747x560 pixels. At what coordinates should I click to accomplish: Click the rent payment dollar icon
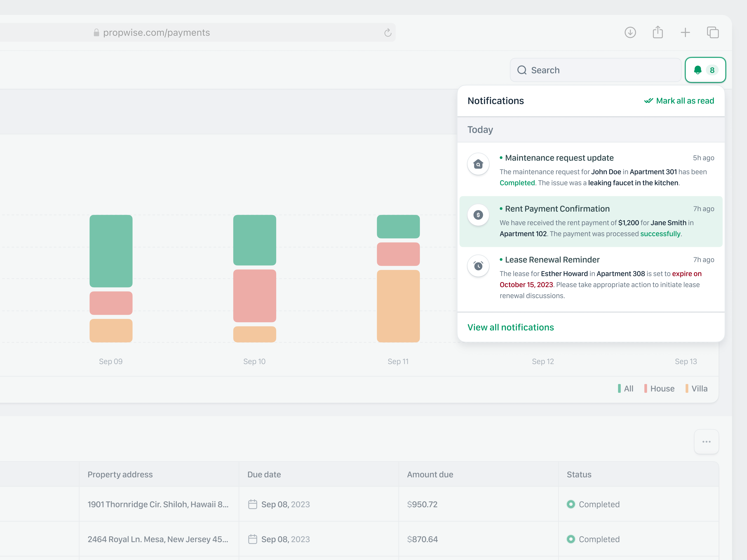pyautogui.click(x=478, y=215)
